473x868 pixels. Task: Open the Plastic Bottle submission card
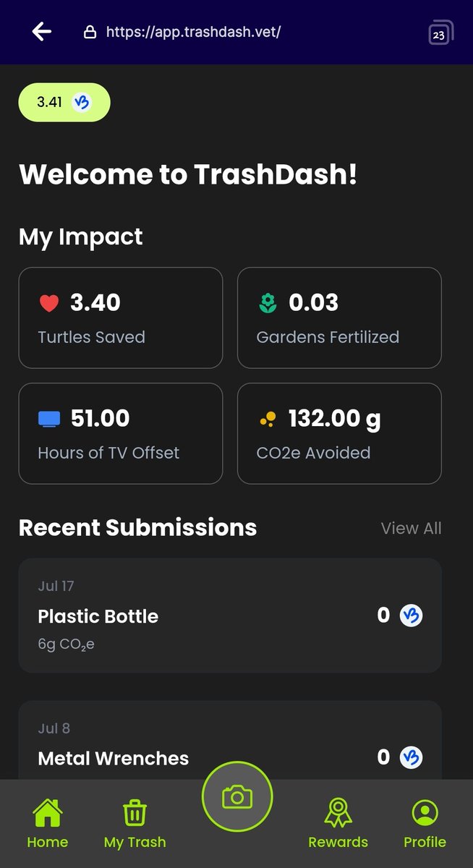coord(230,616)
